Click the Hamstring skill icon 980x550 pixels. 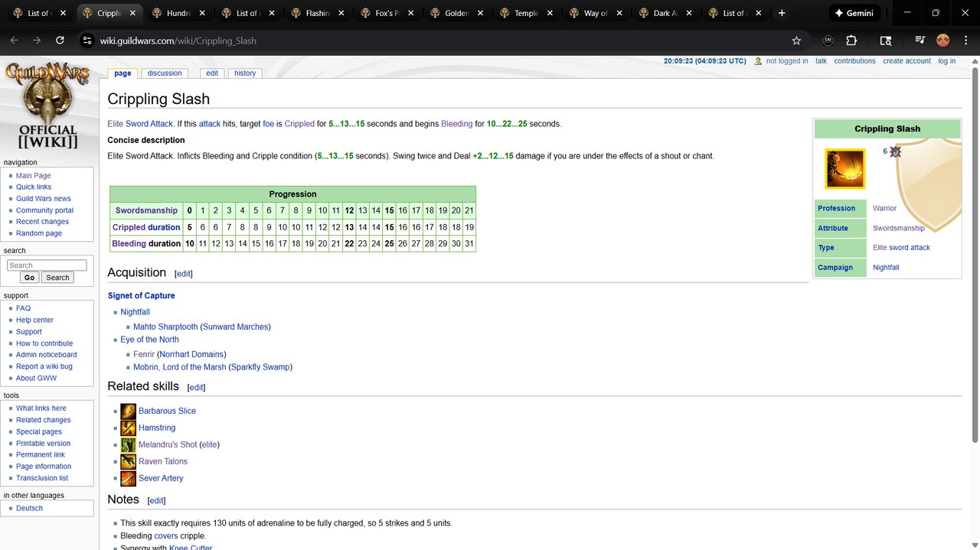point(128,428)
